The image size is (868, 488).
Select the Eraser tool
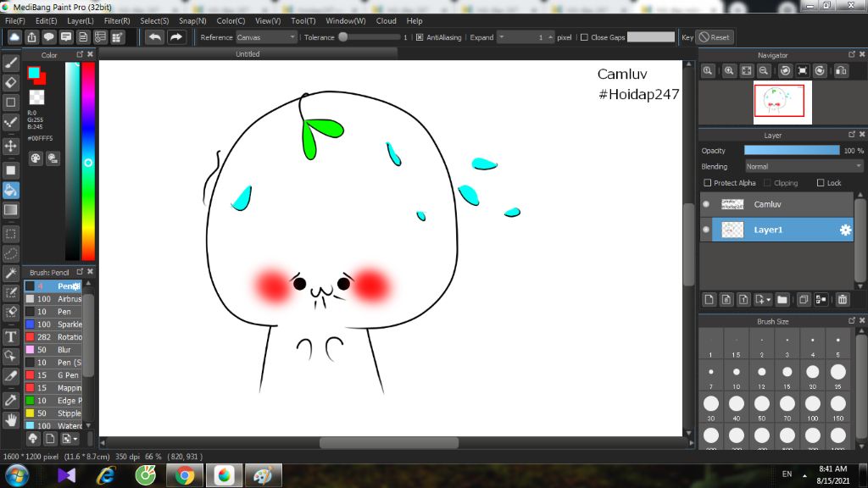click(10, 82)
